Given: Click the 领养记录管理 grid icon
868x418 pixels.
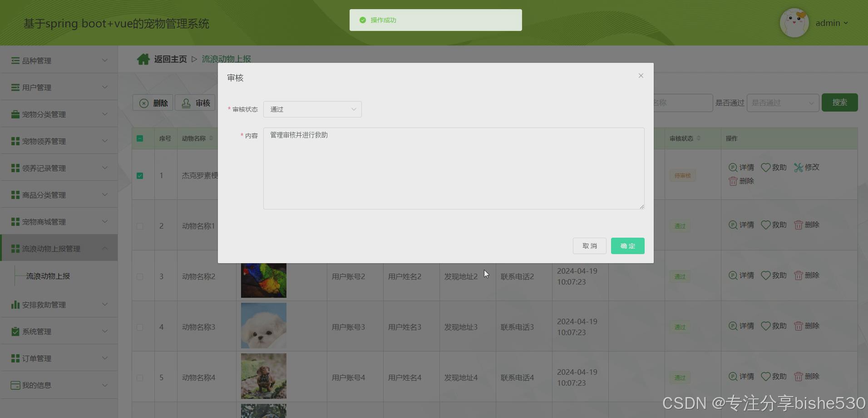Looking at the screenshot, I should coord(15,168).
